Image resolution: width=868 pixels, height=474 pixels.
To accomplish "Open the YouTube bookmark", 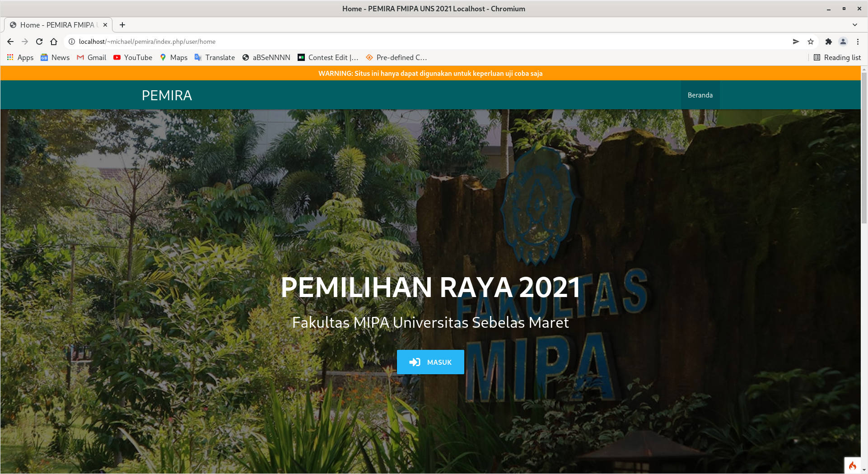I will 133,57.
